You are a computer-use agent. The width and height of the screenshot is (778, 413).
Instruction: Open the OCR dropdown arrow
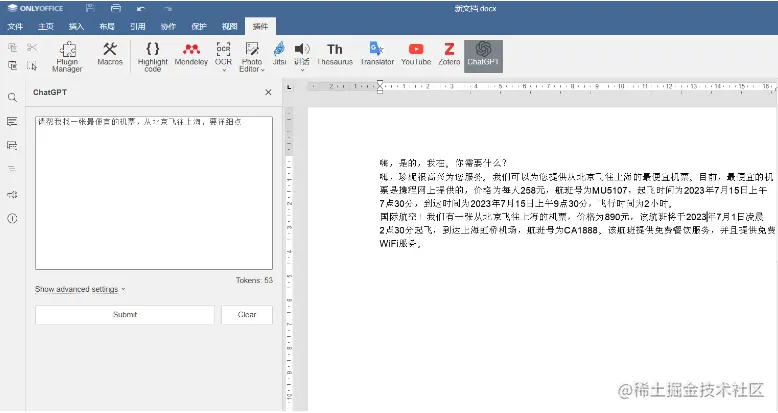coord(224,70)
